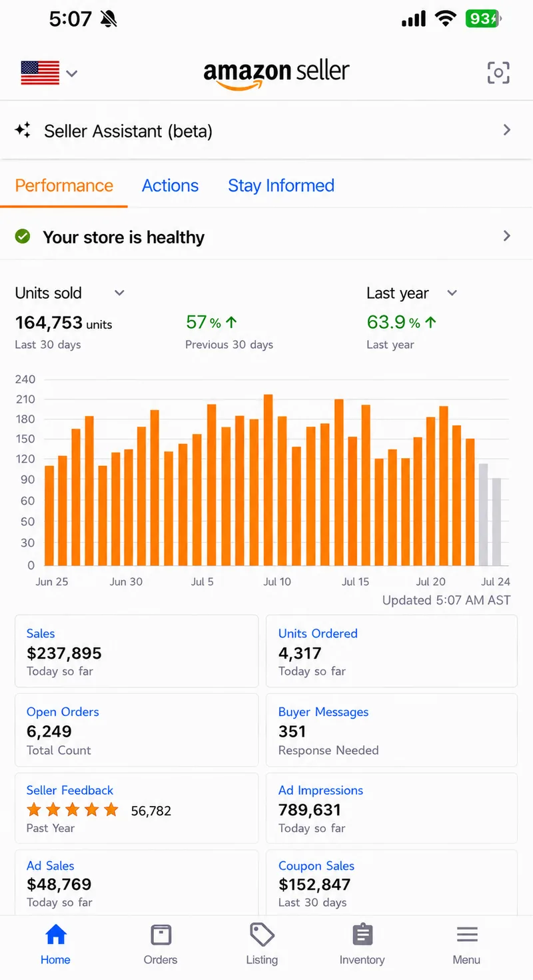Open the Open Orders card
533x980 pixels.
137,730
